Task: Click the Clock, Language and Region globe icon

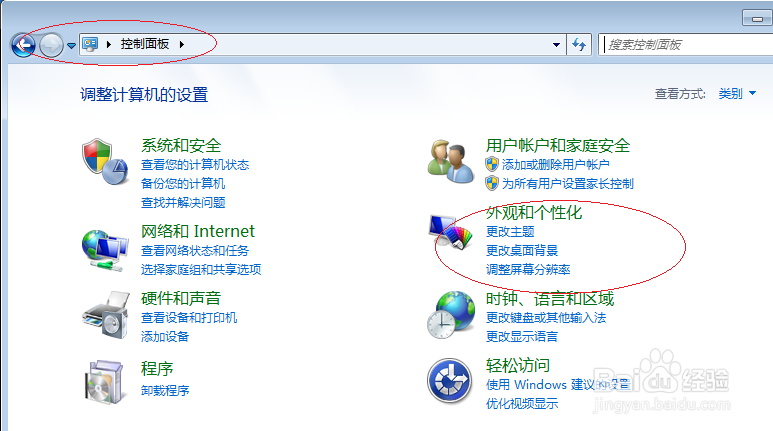Action: point(451,315)
